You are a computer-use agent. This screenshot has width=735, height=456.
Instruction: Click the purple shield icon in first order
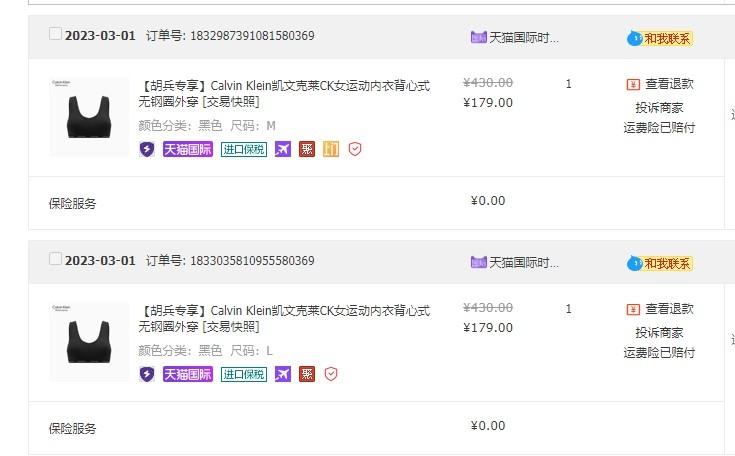click(x=147, y=150)
